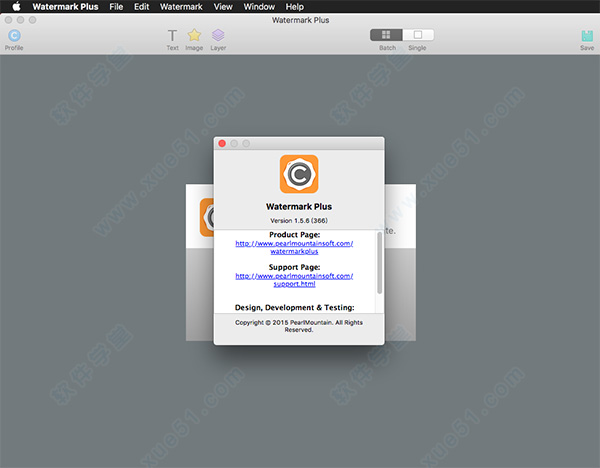Click Design, Development & Testing: heading

click(294, 307)
